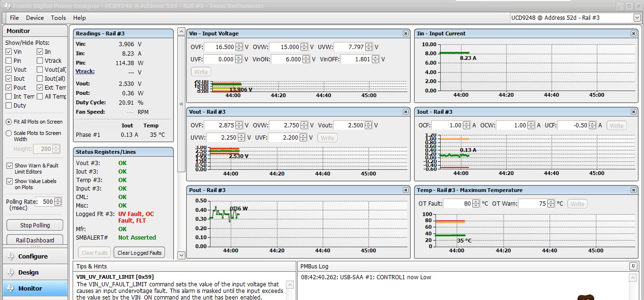Viewport: 644px width, 300px height.
Task: Increase OT Fault 80 using up spinner
Action: click(x=476, y=202)
